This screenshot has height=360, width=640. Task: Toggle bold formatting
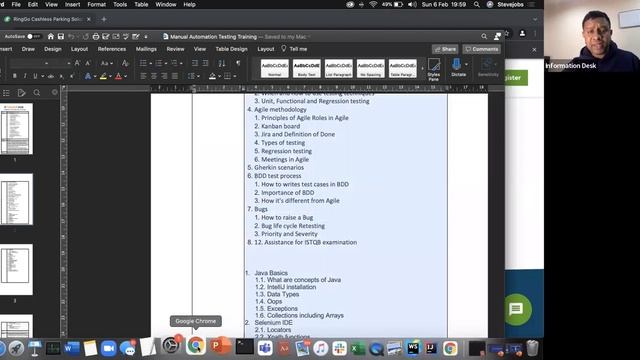tap(15, 76)
